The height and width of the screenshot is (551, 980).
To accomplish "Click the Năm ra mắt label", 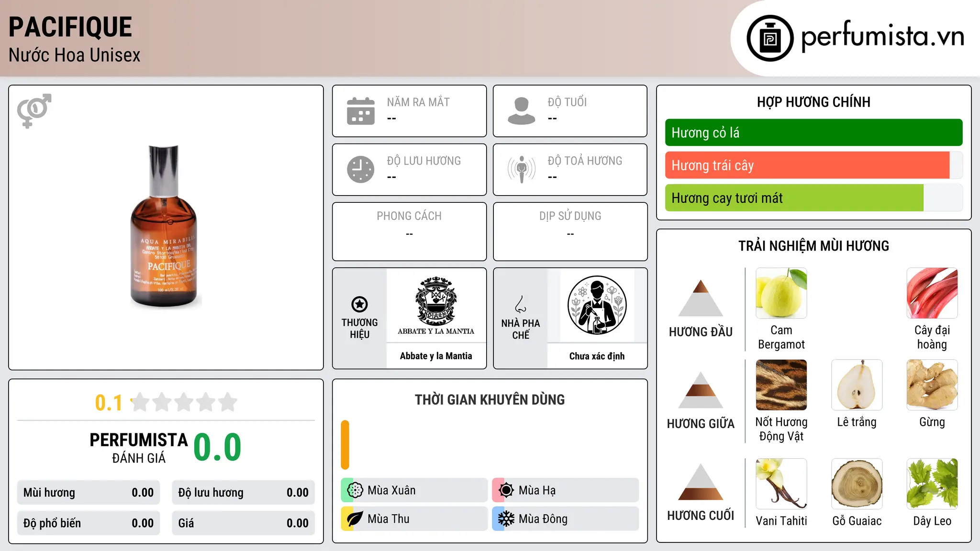I will point(418,102).
